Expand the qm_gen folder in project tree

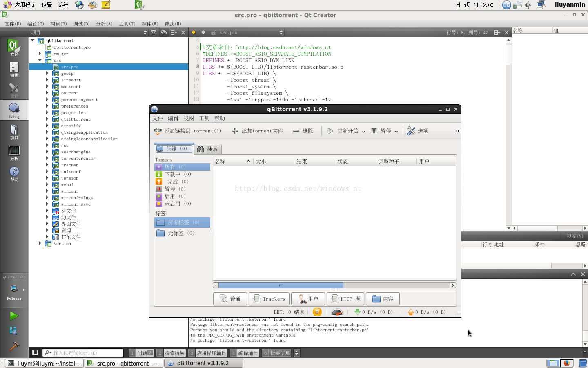coord(40,54)
